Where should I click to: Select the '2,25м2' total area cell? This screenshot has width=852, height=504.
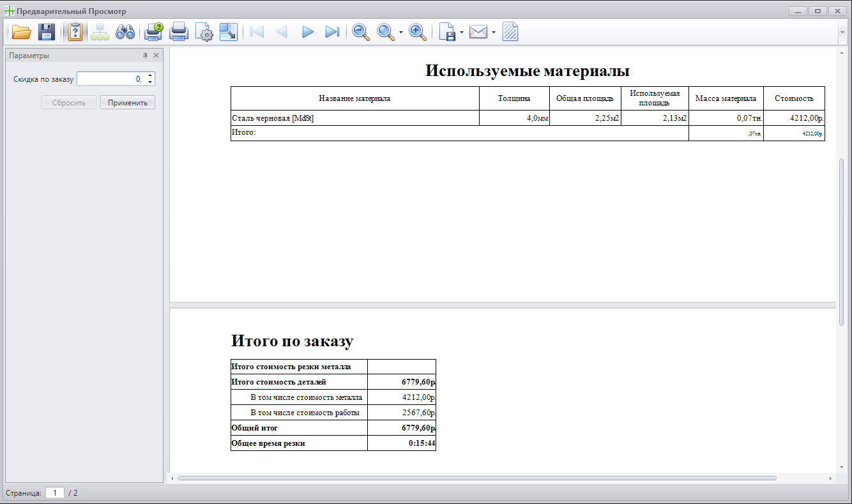[586, 118]
